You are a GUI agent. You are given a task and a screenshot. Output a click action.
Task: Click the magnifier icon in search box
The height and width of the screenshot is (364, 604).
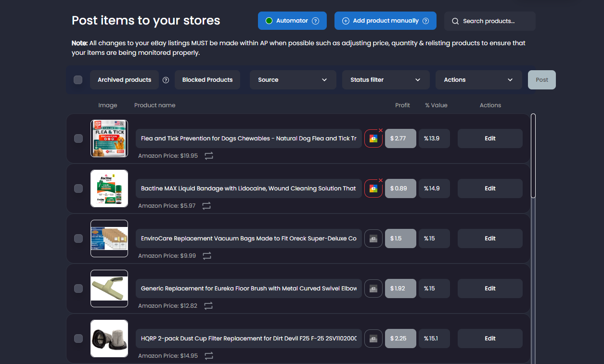(455, 21)
